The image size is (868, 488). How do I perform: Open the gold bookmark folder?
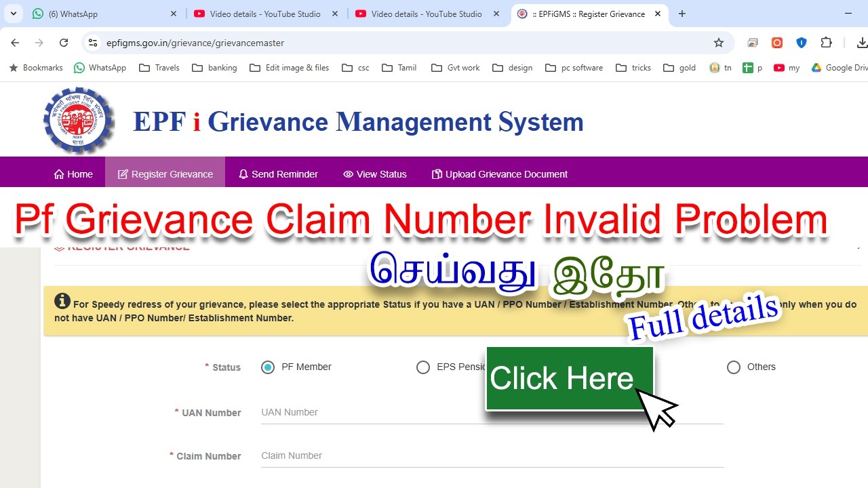[x=679, y=68]
